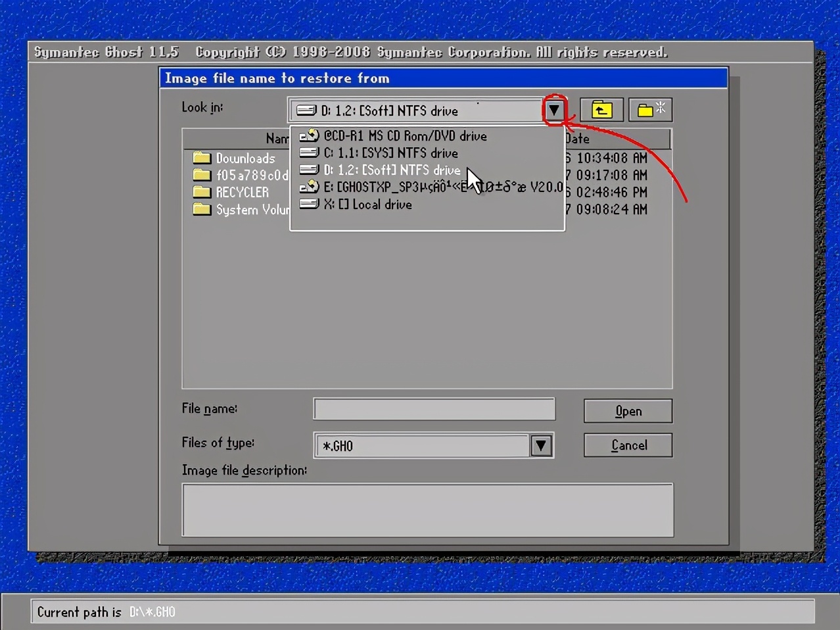Click the File name label
The image size is (840, 630).
(210, 408)
